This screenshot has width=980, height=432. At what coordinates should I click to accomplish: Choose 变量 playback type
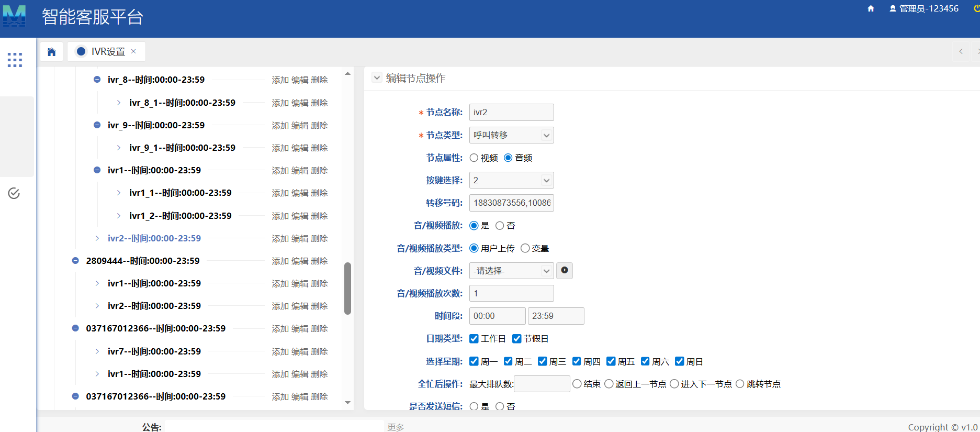[525, 248]
